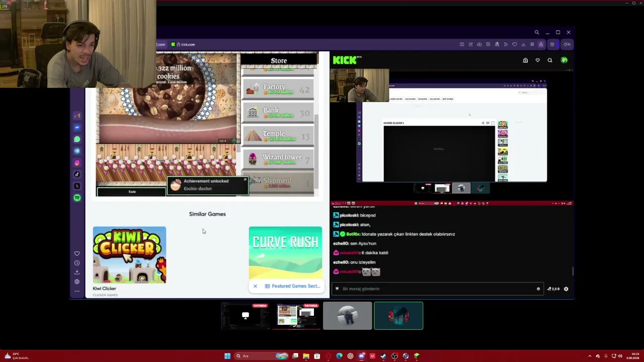Open the emoji picker in chat input

(x=538, y=289)
